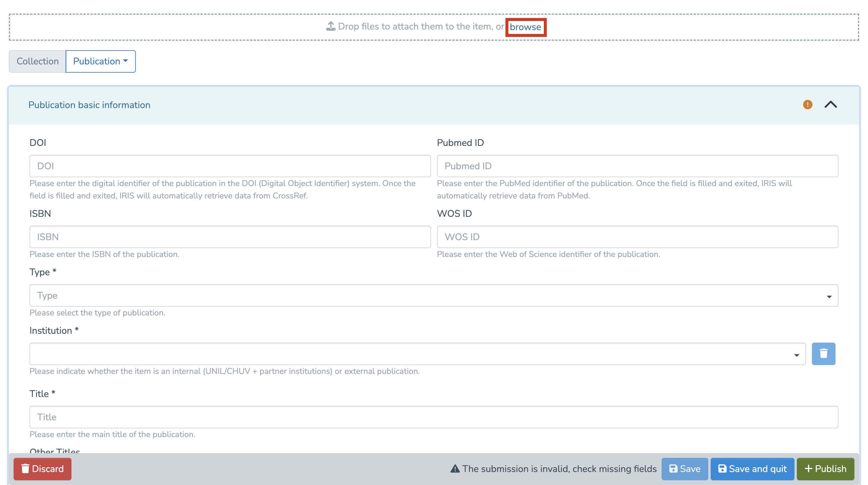Click the orange warning indicator icon
868x485 pixels.
pos(807,105)
